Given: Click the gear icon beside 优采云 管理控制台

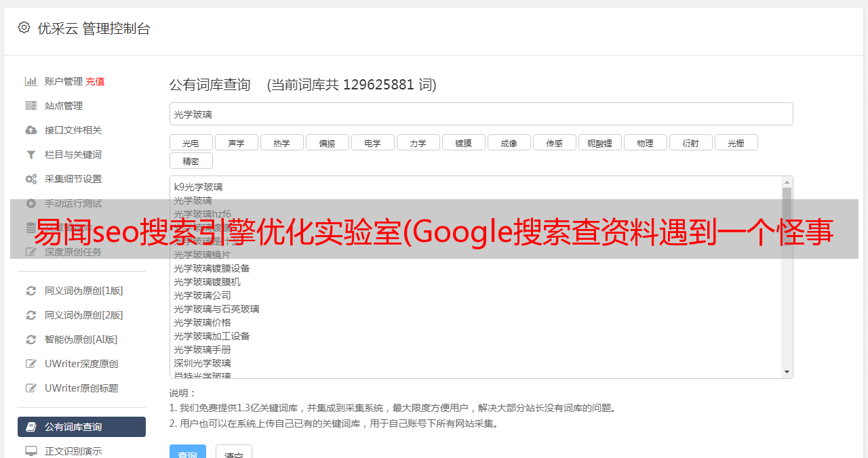Looking at the screenshot, I should tap(24, 28).
